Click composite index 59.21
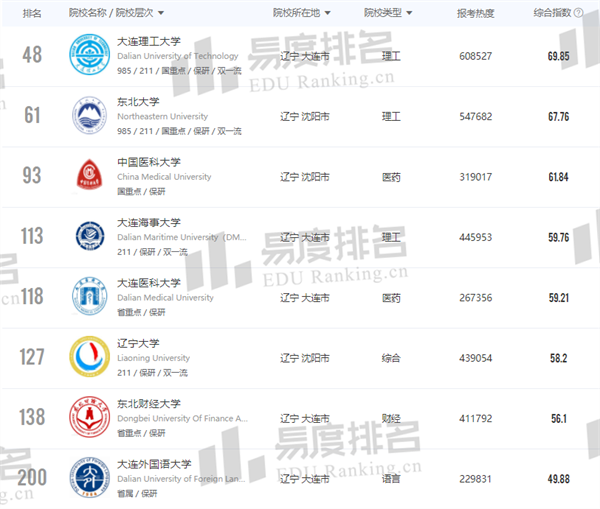This screenshot has width=600, height=509. click(x=559, y=298)
